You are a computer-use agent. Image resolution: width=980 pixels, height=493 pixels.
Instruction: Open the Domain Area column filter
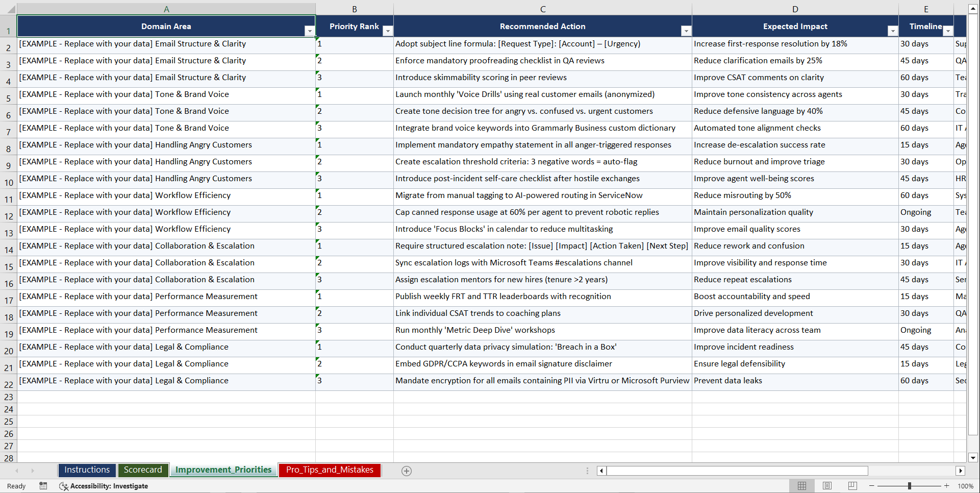(310, 31)
